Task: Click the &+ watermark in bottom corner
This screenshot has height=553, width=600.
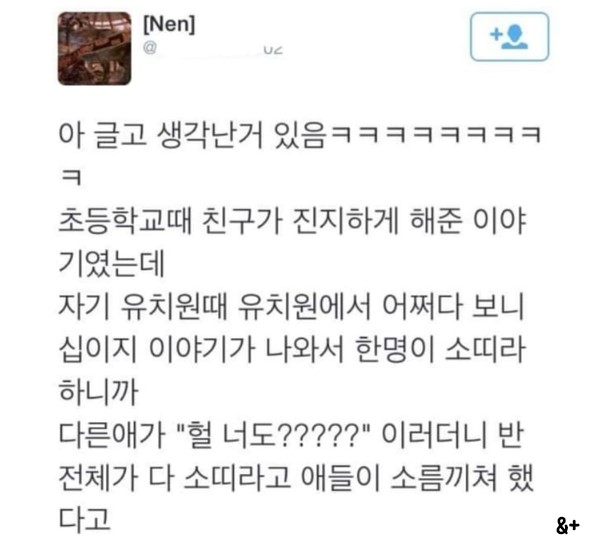Action: [568, 526]
